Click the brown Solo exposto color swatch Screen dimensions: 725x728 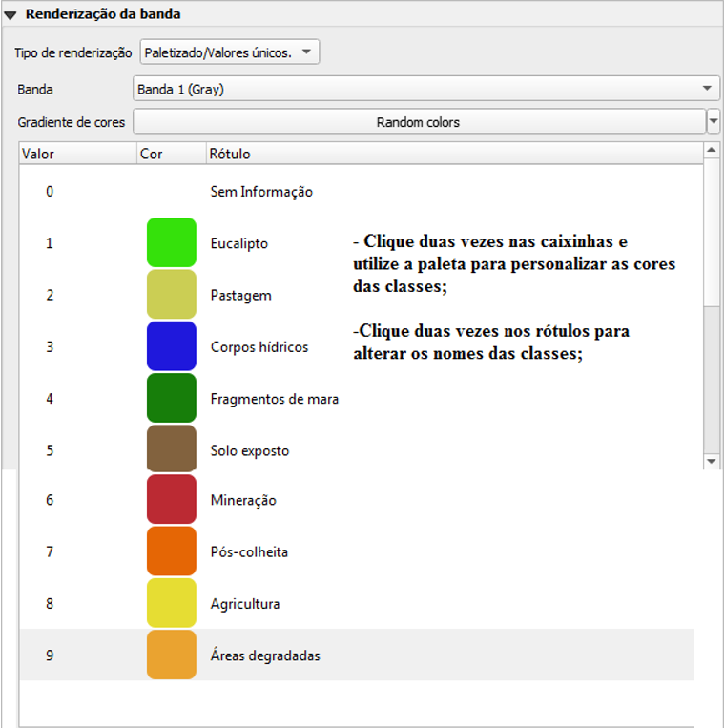(x=172, y=449)
